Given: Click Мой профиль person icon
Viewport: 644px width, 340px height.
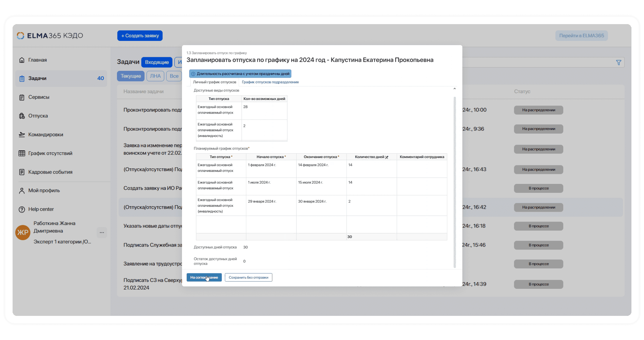Looking at the screenshot, I should 22,191.
